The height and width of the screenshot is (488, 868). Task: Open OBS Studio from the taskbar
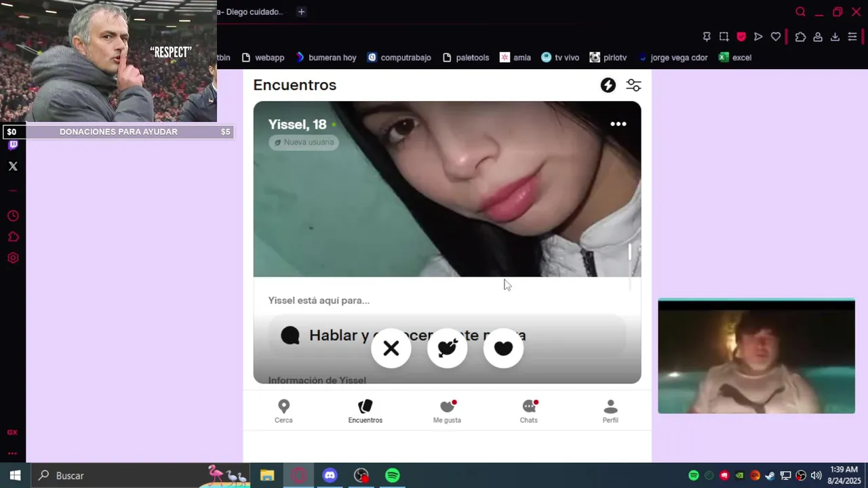(361, 476)
